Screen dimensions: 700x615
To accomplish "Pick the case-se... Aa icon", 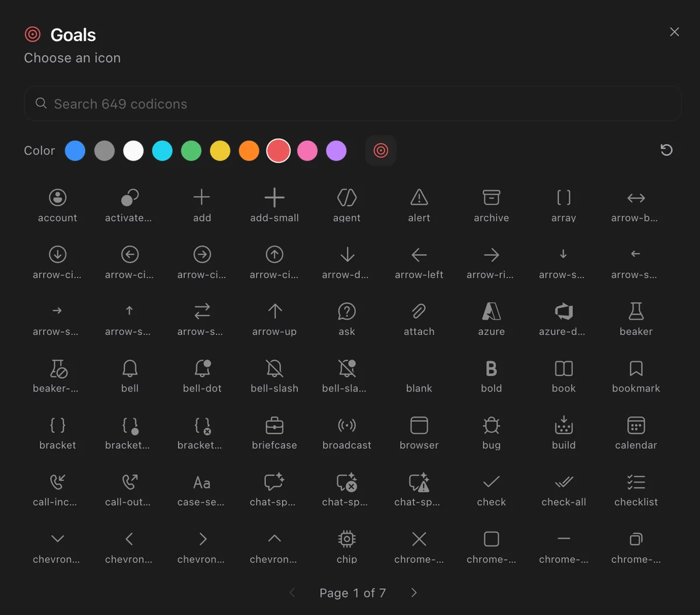I will pyautogui.click(x=202, y=490).
